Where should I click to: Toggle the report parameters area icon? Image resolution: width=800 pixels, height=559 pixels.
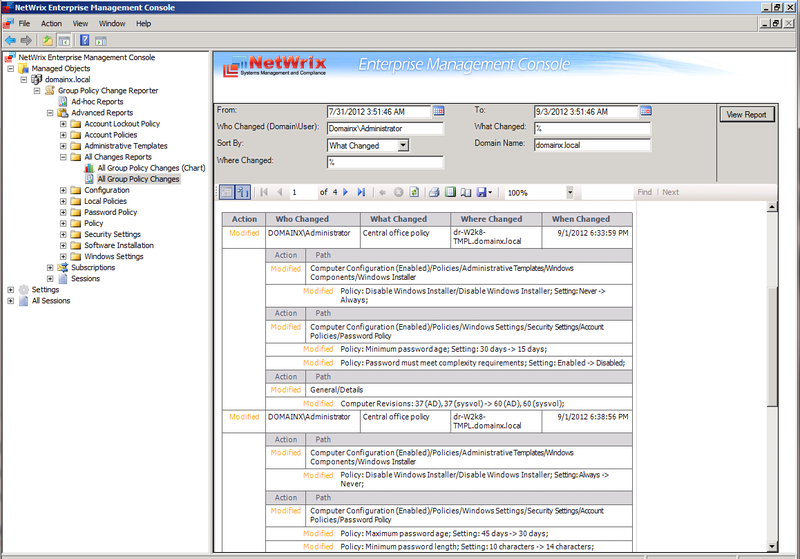(227, 192)
